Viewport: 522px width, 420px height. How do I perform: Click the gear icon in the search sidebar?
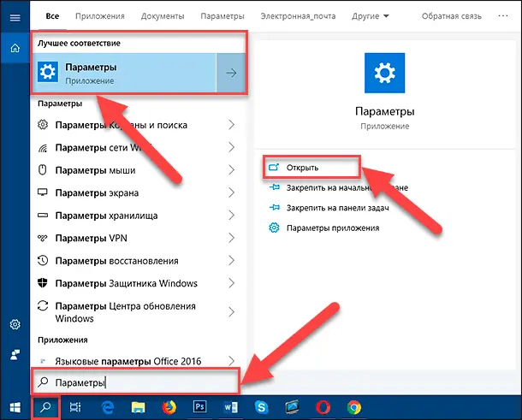click(x=15, y=325)
